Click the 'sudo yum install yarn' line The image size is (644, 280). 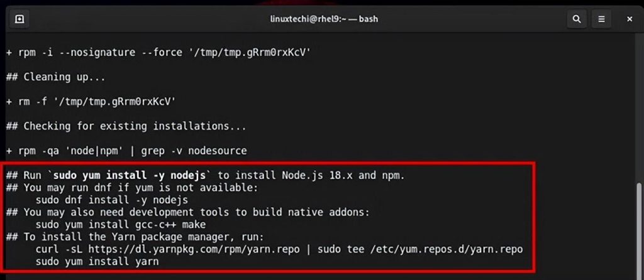[x=97, y=261]
